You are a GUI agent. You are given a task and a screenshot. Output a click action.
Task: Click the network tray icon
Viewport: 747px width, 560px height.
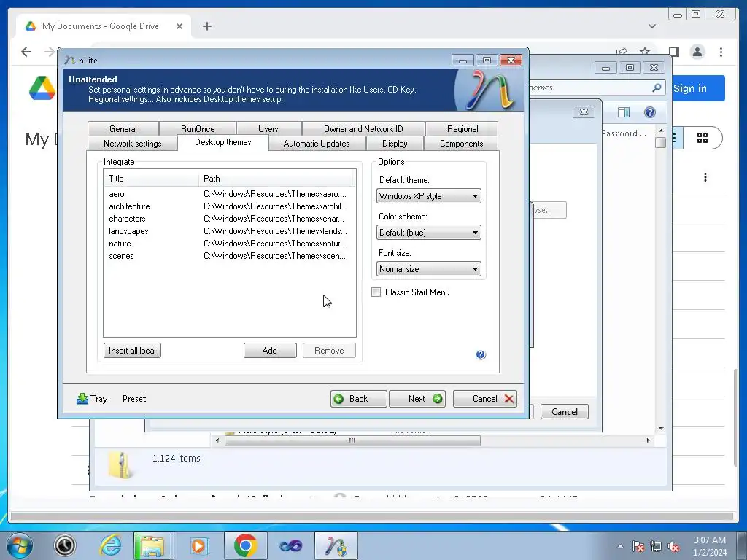(x=656, y=546)
